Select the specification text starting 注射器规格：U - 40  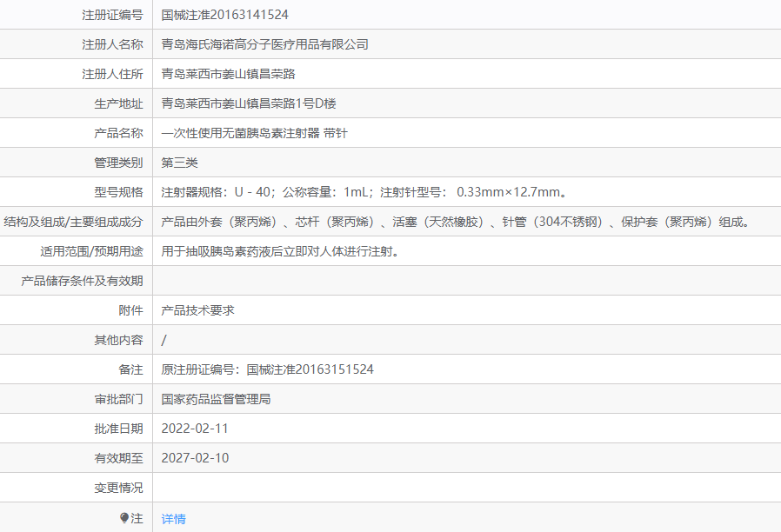coord(364,192)
